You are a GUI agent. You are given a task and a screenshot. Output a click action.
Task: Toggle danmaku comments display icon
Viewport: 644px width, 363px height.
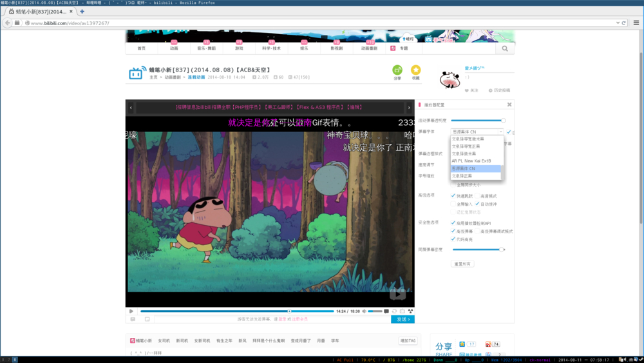tap(386, 311)
